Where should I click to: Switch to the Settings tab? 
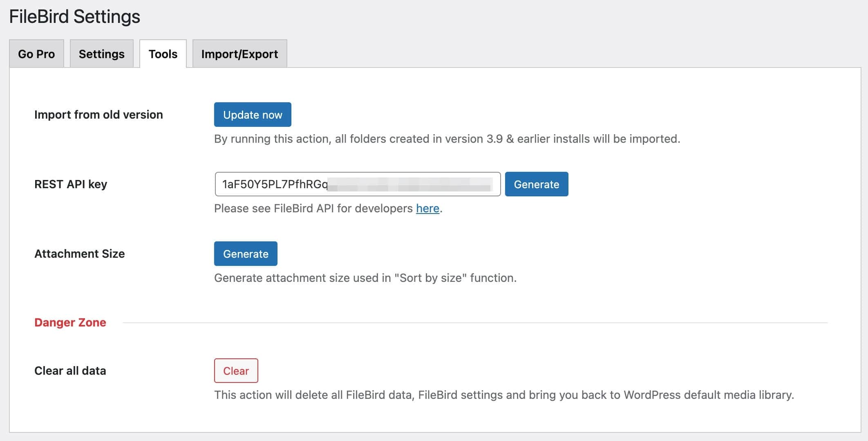pos(101,54)
